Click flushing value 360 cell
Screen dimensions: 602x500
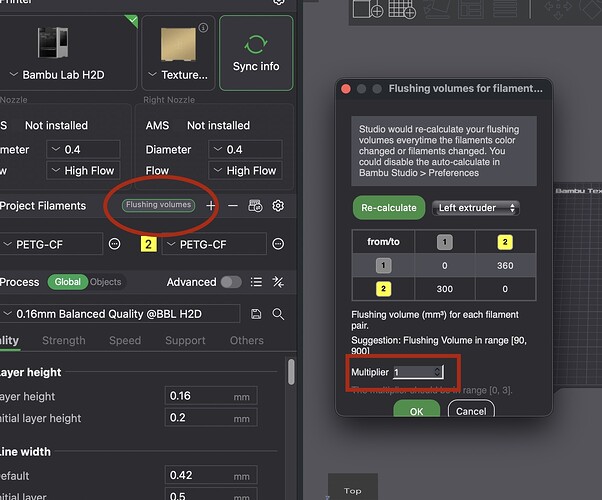(505, 265)
